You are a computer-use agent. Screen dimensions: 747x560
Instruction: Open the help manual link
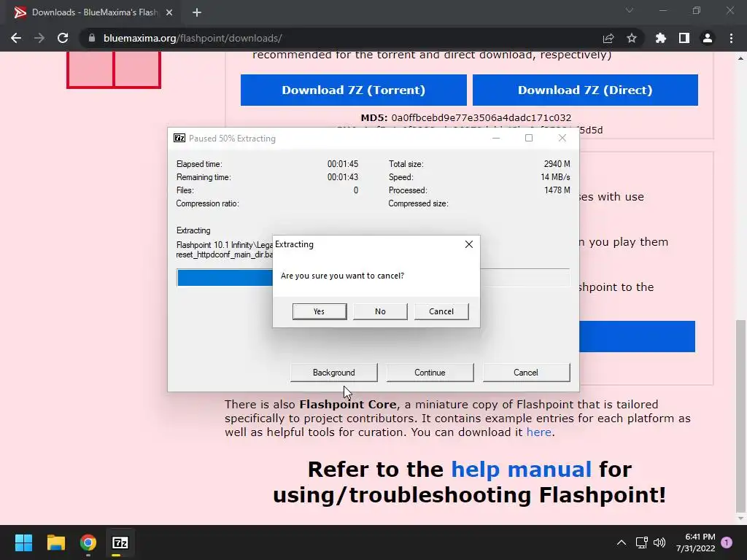pyautogui.click(x=521, y=469)
